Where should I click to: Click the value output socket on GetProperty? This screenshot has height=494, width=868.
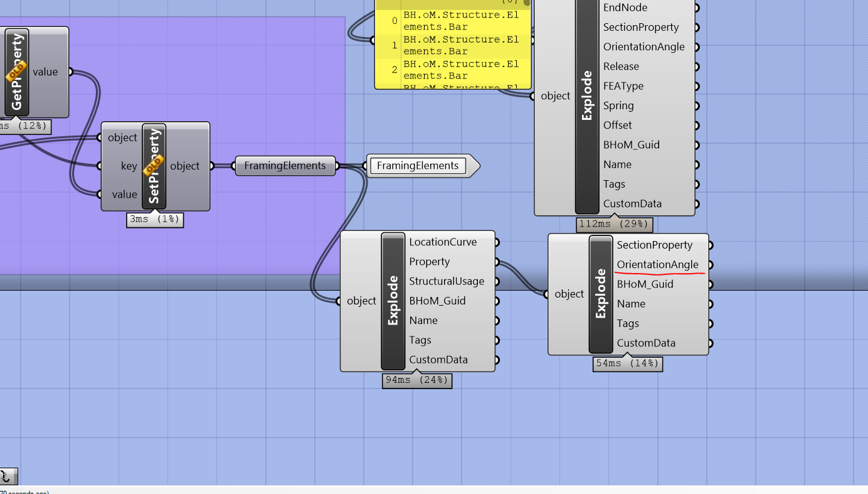tap(72, 72)
